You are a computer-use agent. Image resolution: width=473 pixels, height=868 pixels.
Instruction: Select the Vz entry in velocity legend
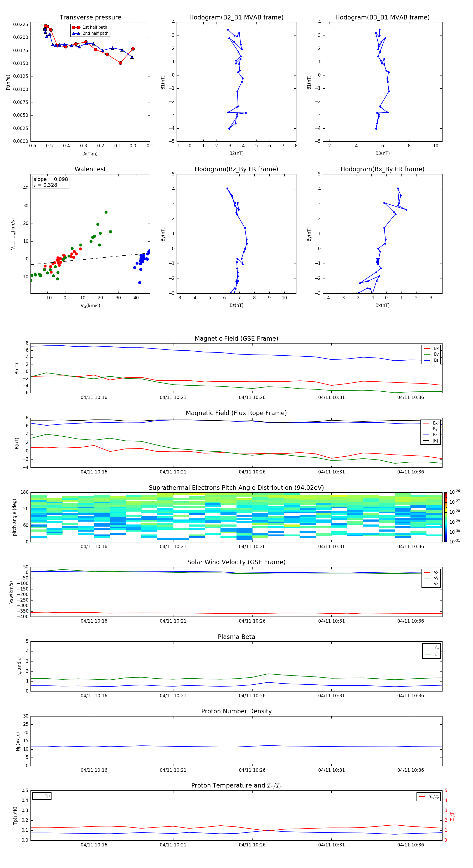point(431,584)
